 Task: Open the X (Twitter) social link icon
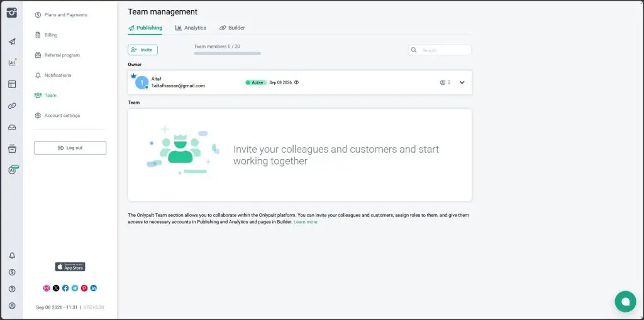pyautogui.click(x=56, y=288)
